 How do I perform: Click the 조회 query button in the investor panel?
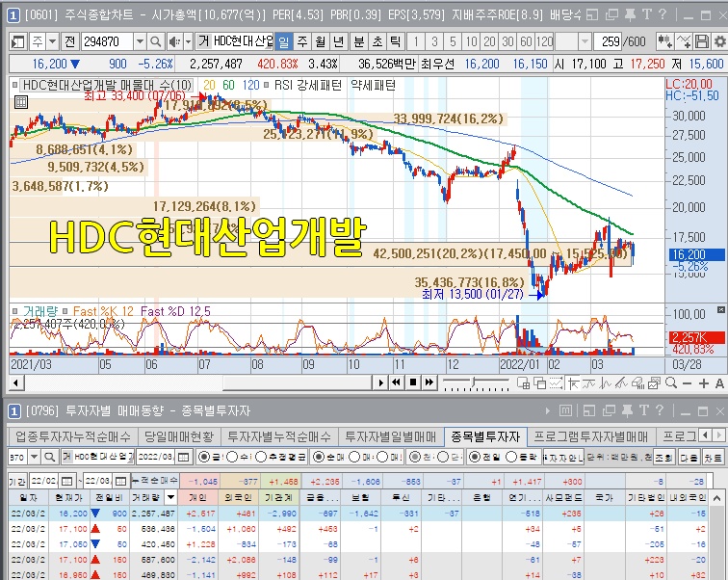[x=664, y=458]
